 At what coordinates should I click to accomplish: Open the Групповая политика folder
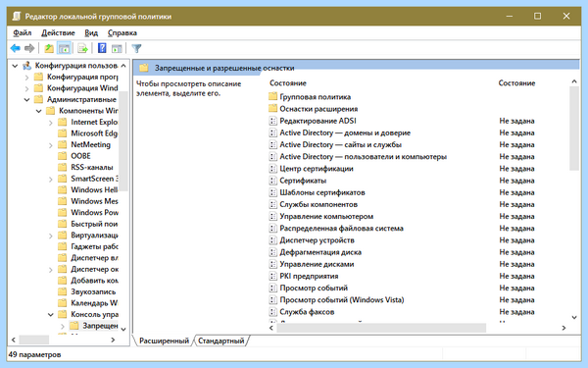click(x=310, y=97)
